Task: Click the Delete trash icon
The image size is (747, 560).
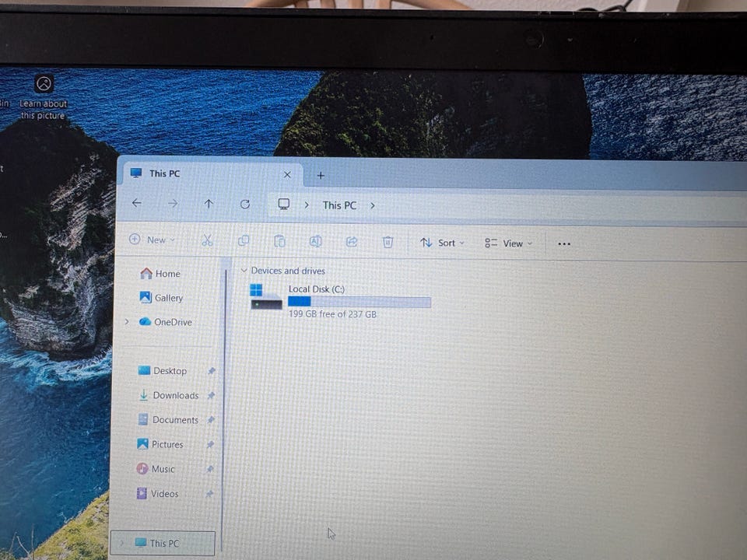Action: pyautogui.click(x=388, y=242)
